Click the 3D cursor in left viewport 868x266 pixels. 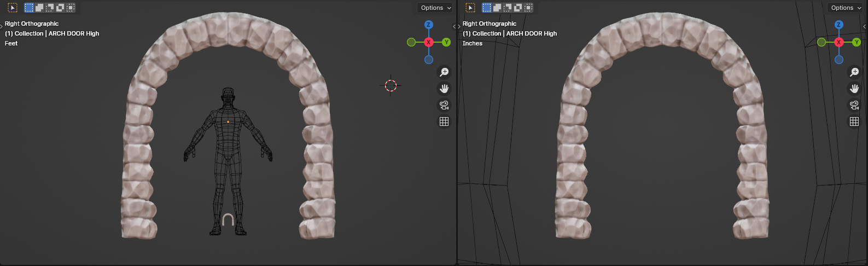pos(391,85)
